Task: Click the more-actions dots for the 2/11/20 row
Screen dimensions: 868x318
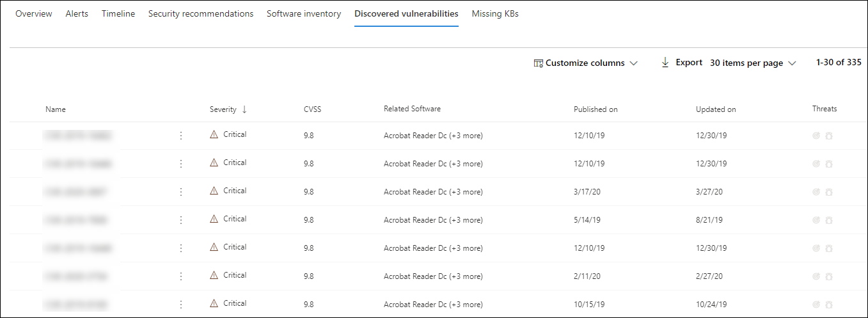Action: tap(181, 276)
